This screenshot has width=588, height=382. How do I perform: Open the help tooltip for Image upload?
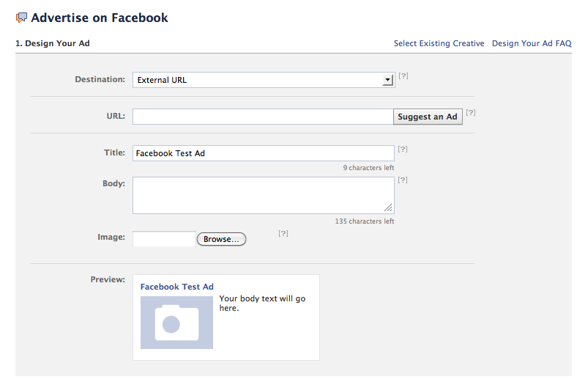pyautogui.click(x=283, y=233)
